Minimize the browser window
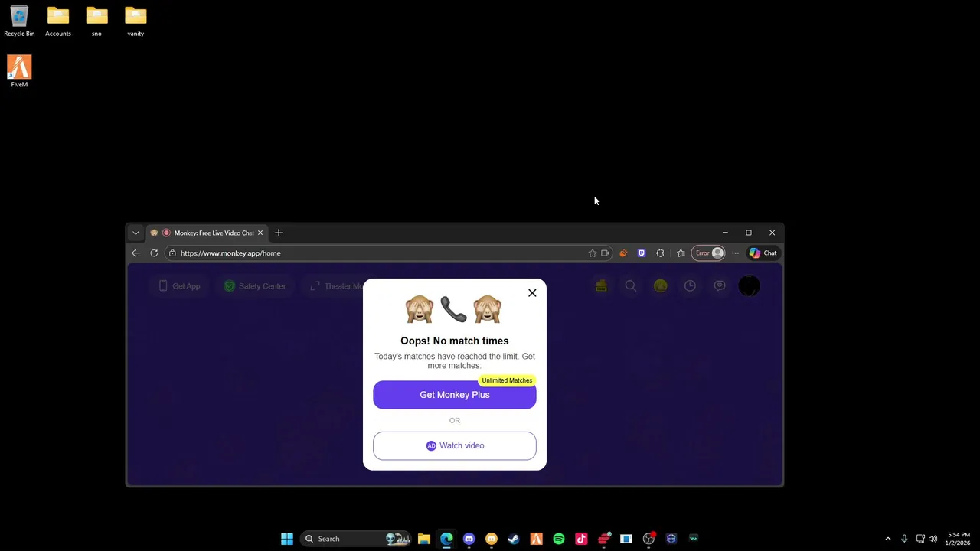Image resolution: width=980 pixels, height=551 pixels. click(725, 233)
